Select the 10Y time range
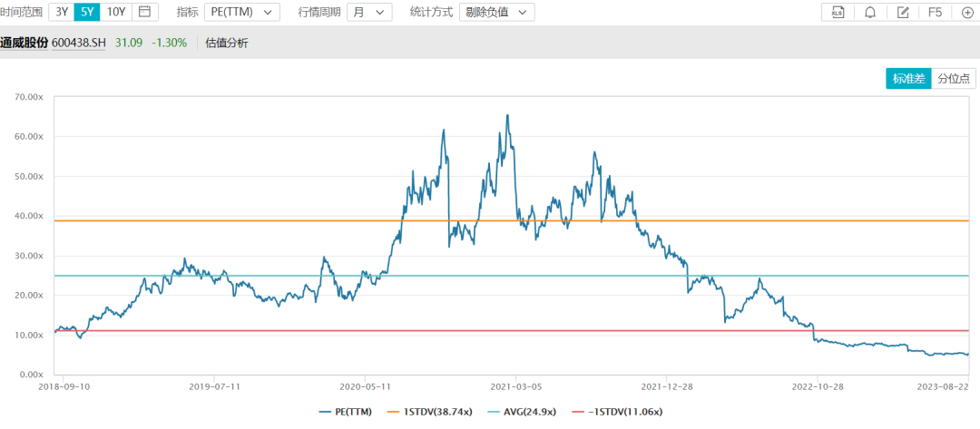 pyautogui.click(x=115, y=12)
